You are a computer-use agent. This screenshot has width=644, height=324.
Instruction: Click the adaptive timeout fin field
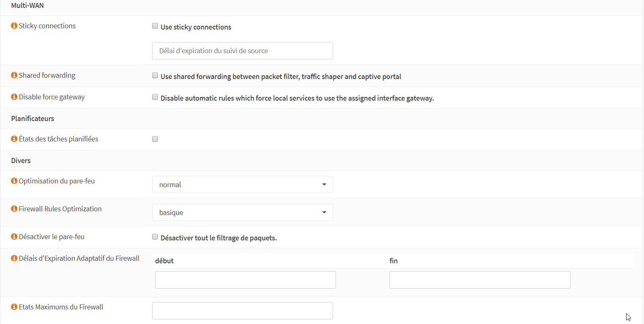[480, 280]
